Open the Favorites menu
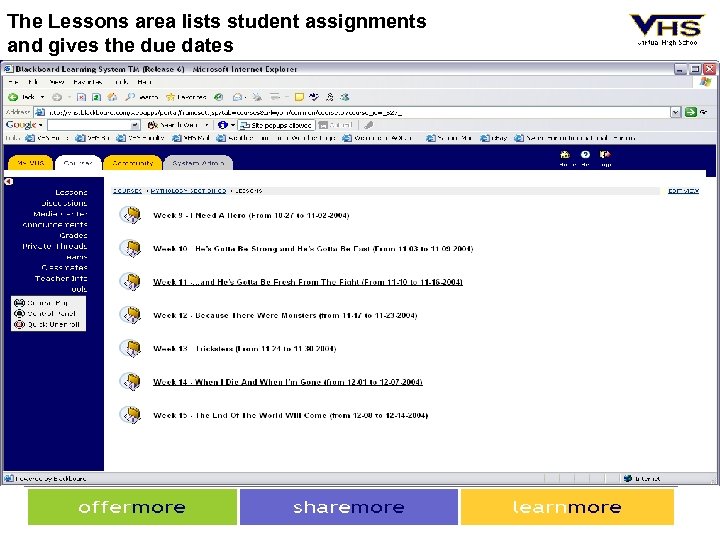 (88, 82)
